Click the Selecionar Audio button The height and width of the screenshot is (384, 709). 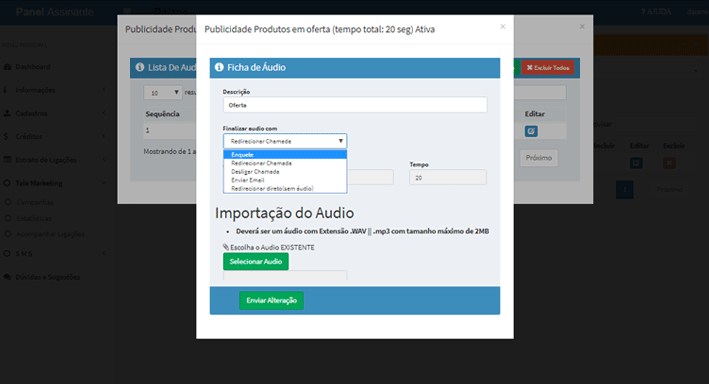[x=255, y=261]
